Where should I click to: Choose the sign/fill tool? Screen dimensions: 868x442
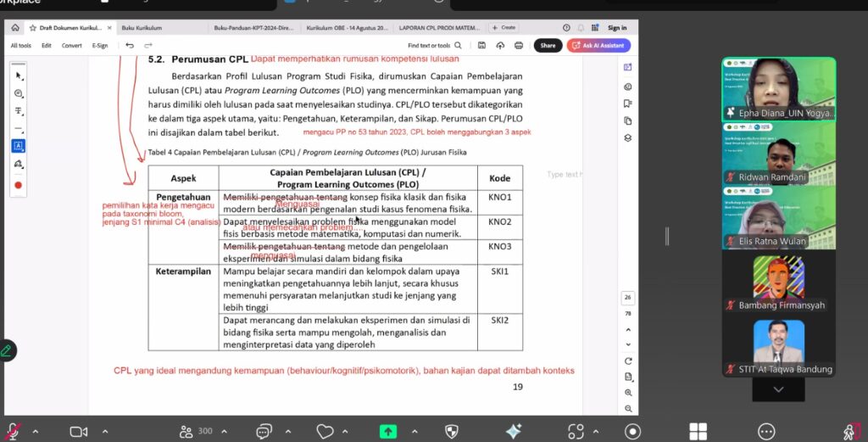click(x=19, y=164)
